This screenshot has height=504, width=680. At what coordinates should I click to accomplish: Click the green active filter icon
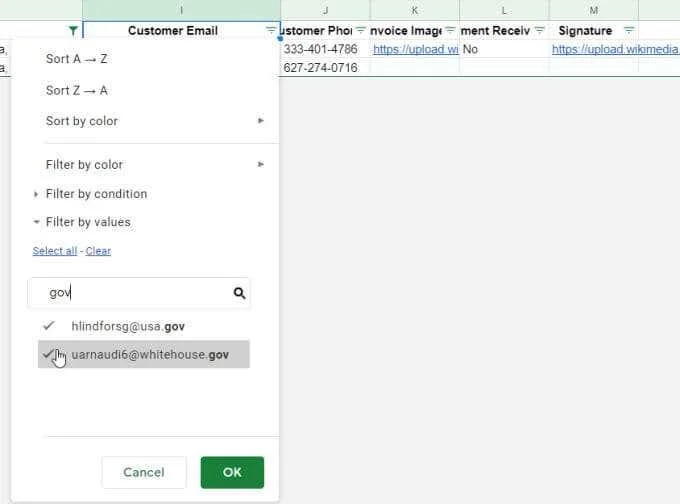pyautogui.click(x=73, y=31)
